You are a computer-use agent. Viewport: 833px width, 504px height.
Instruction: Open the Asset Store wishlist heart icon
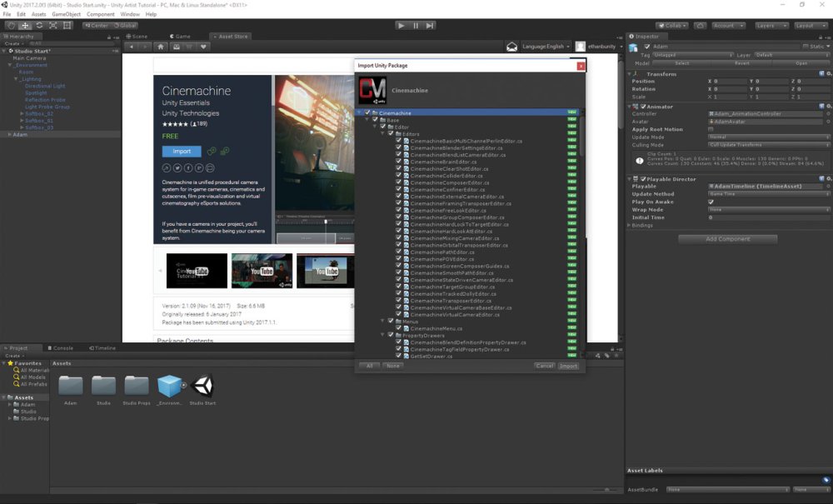click(x=203, y=47)
